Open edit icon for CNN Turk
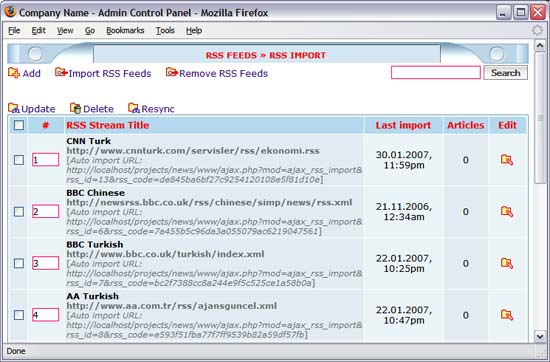The width and height of the screenshot is (550, 362). (507, 160)
